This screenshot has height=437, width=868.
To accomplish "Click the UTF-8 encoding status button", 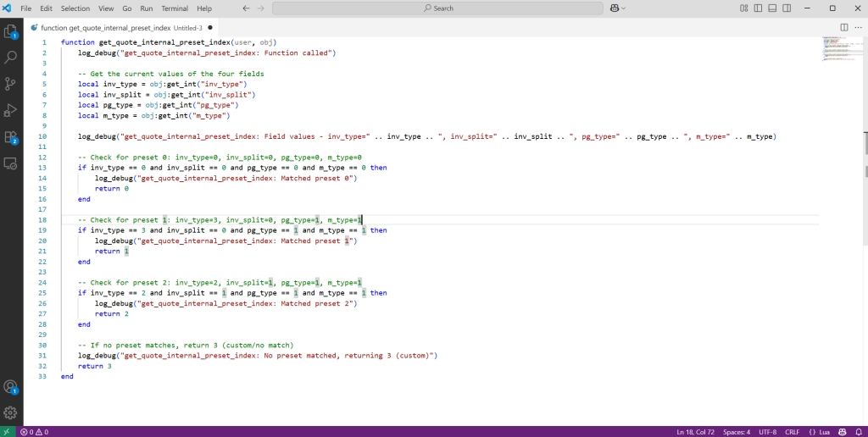I will tap(767, 432).
